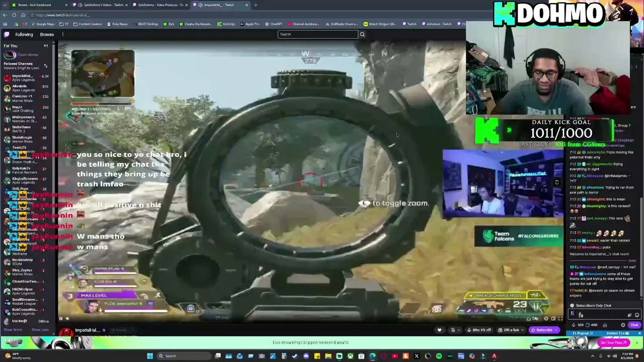Open video player settings gear
This screenshot has width=644, height=362.
[546, 318]
